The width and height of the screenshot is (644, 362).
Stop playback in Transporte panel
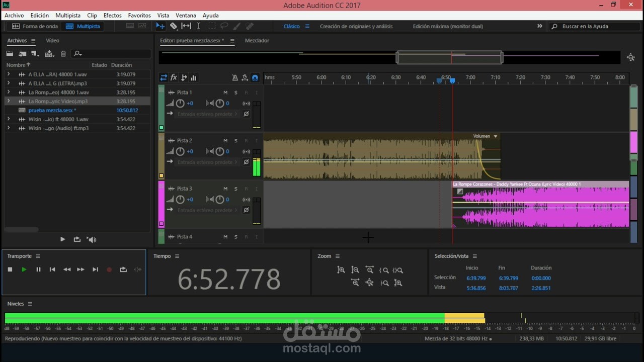10,269
